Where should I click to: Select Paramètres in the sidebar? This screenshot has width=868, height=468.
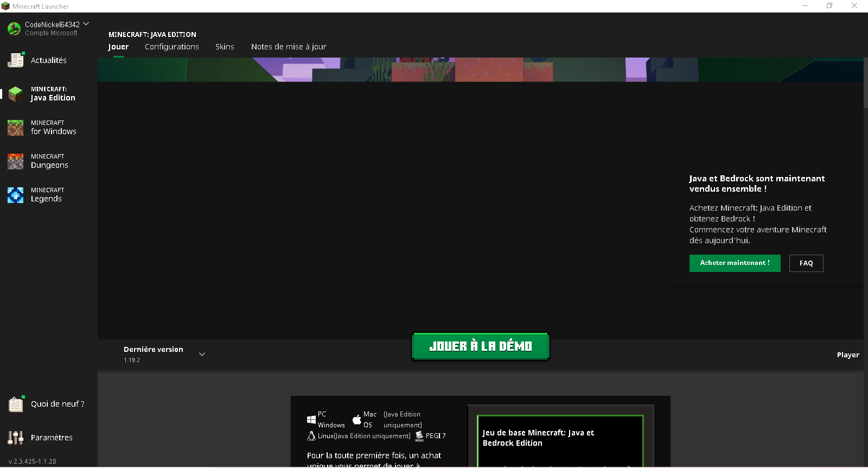52,438
